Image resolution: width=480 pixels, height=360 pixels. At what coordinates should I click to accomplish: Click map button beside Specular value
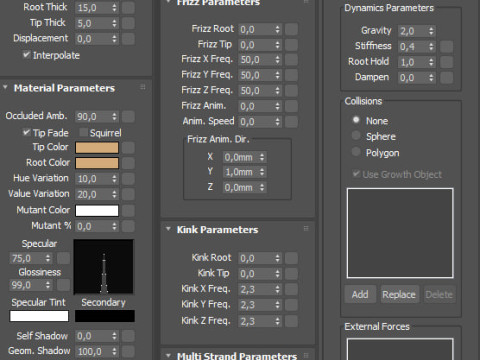(63, 258)
